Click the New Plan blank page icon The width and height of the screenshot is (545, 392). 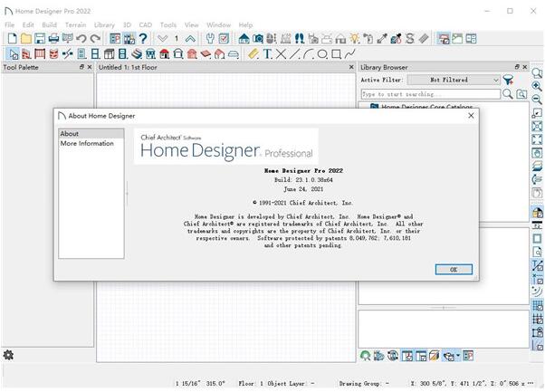[12, 38]
